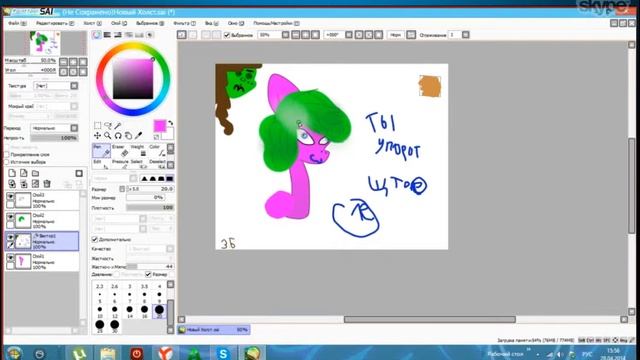Select the Pressure vector tool
Viewport: 640px width, 360px height.
point(120,164)
